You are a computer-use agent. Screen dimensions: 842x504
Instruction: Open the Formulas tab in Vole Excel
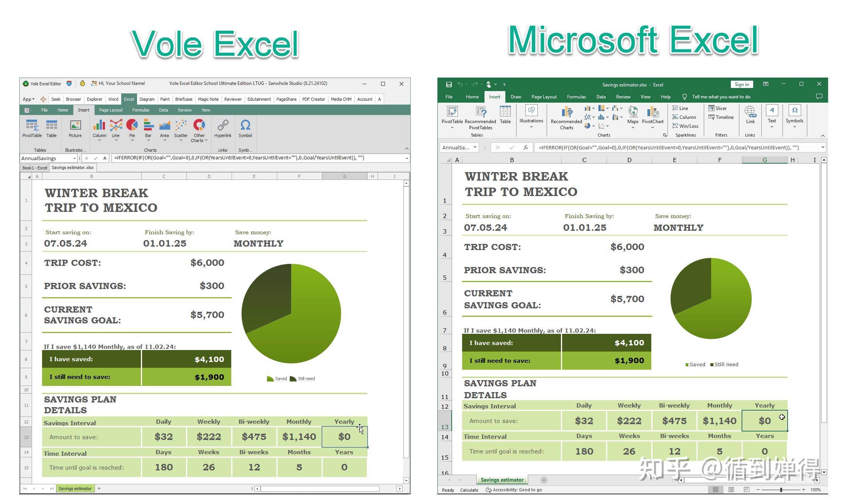141,110
